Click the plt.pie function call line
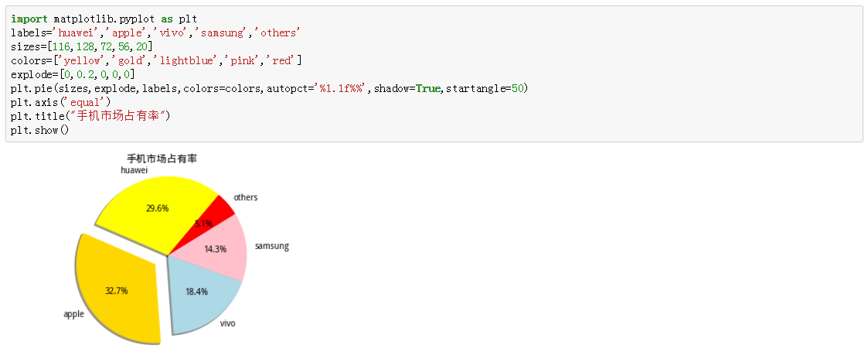This screenshot has height=362, width=868. click(x=269, y=88)
